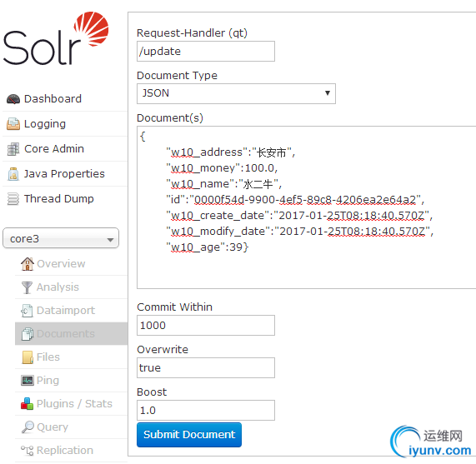
Task: Open Java Properties page
Action: [x=65, y=174]
